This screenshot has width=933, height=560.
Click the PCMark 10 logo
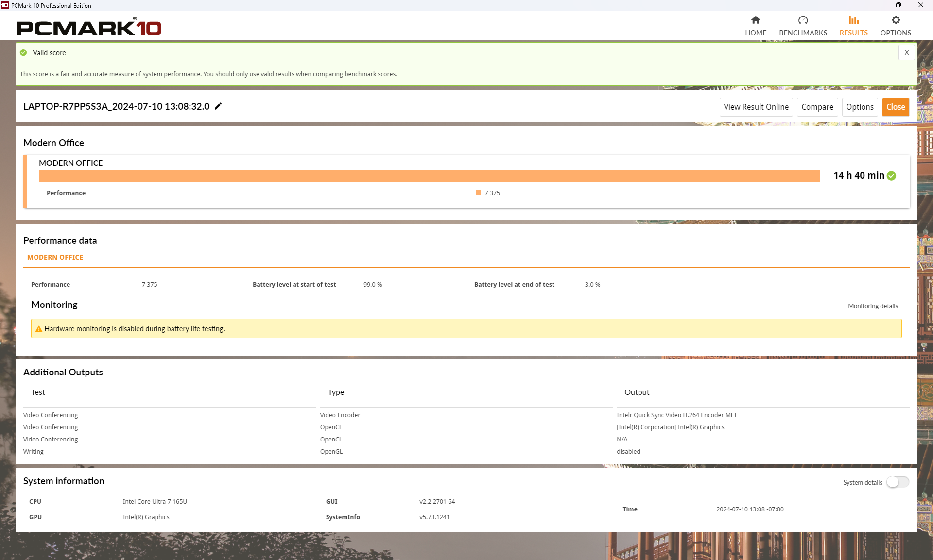coord(89,27)
